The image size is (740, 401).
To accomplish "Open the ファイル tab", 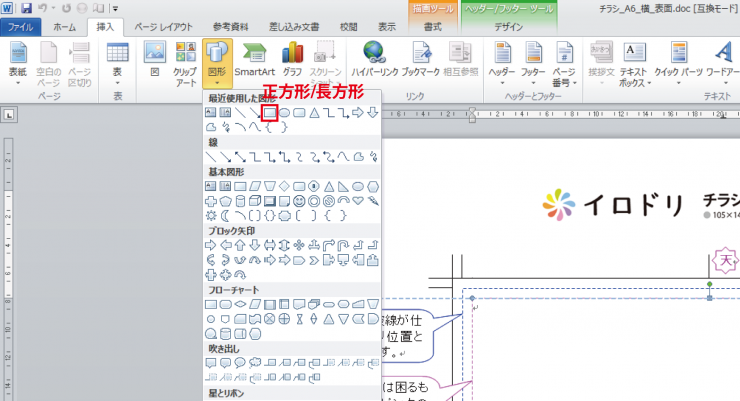I will pos(20,27).
